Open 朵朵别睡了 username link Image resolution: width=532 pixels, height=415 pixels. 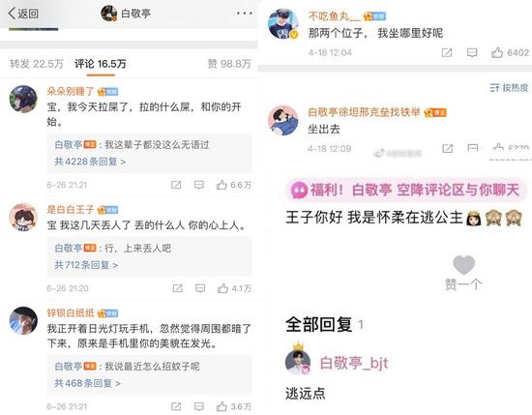71,91
